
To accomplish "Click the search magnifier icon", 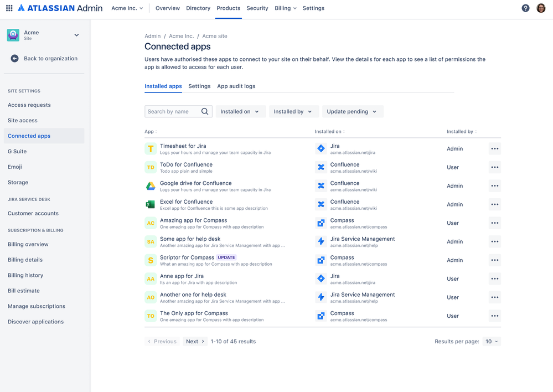I will pos(205,111).
